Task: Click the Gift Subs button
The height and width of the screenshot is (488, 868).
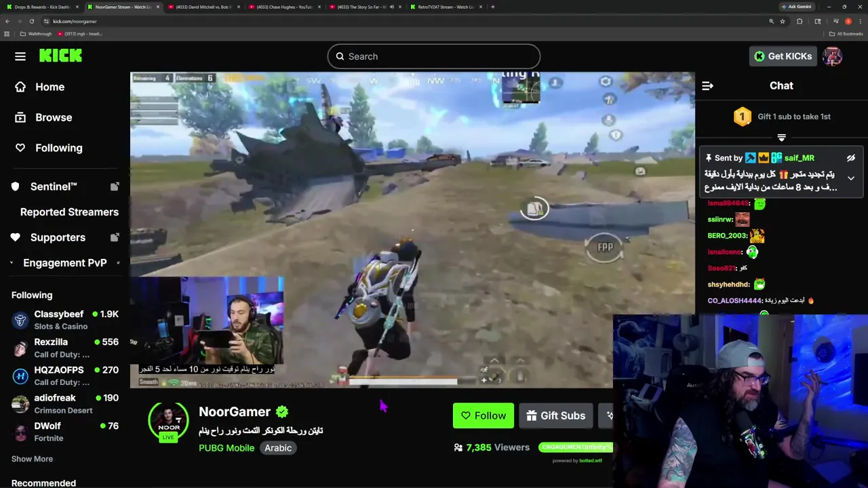Action: [x=556, y=415]
